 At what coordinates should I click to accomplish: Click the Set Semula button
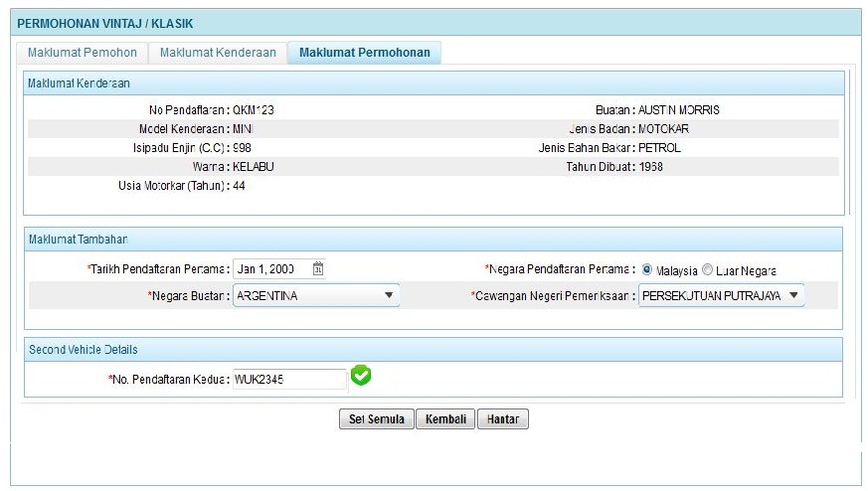[377, 419]
